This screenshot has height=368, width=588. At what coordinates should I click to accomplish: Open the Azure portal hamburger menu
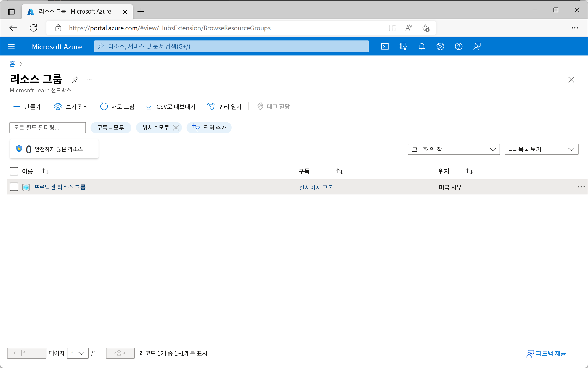point(11,46)
